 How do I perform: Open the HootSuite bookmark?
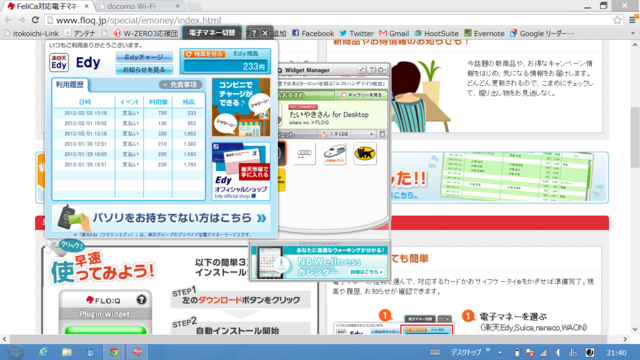(x=437, y=33)
